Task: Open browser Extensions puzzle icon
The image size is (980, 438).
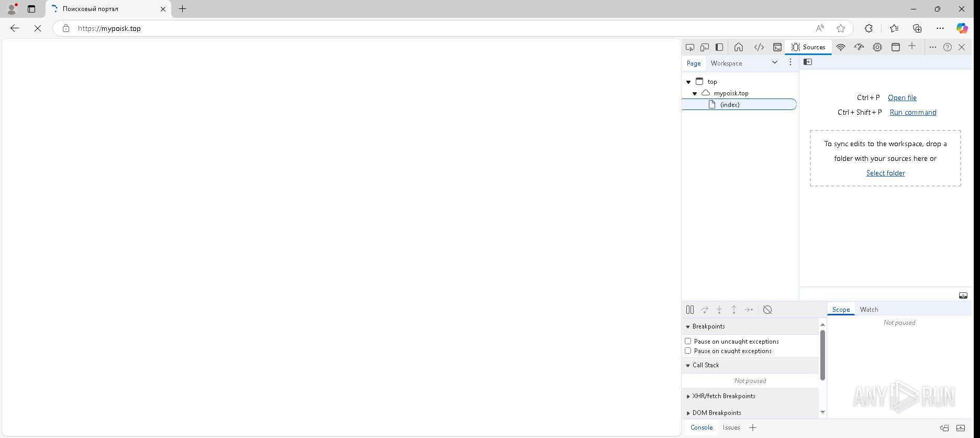Action: point(868,28)
